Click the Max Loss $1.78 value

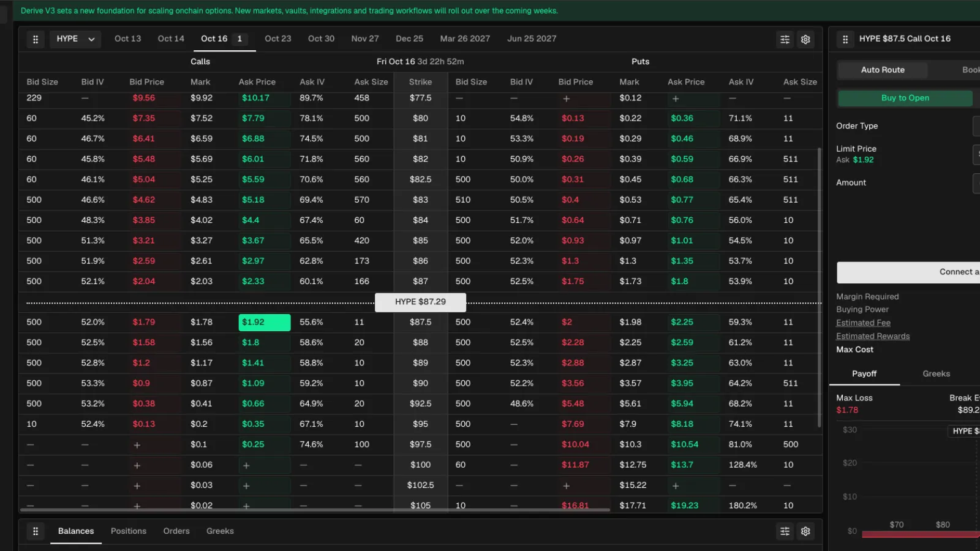[847, 411]
